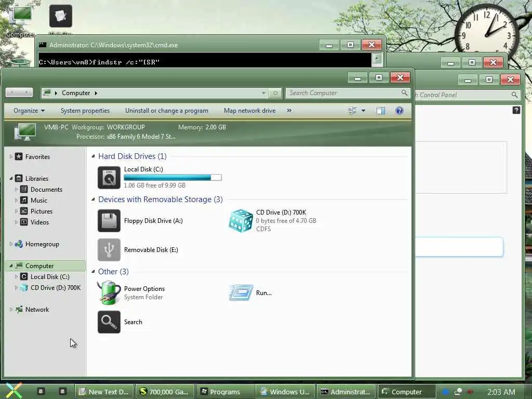Open the desktop app icon beside Computer
Viewport: 532px width, 399px height.
tap(60, 16)
